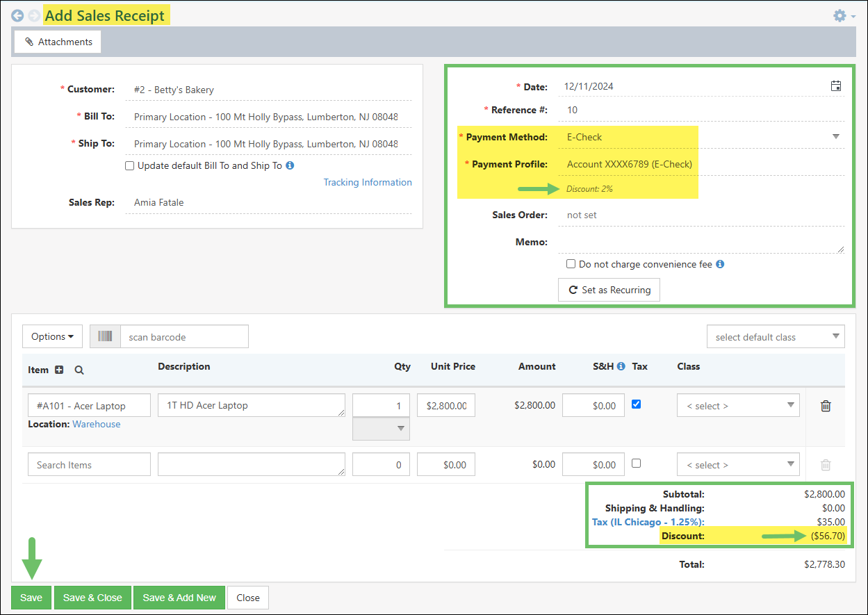Open the Options dropdown

pyautogui.click(x=52, y=336)
